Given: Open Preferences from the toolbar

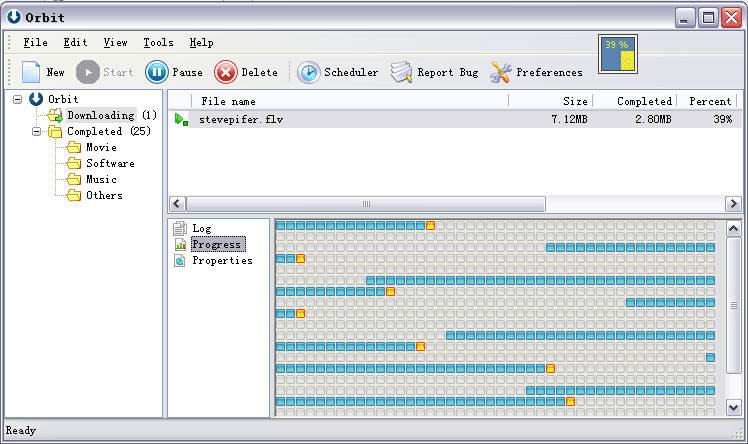Looking at the screenshot, I should point(501,72).
